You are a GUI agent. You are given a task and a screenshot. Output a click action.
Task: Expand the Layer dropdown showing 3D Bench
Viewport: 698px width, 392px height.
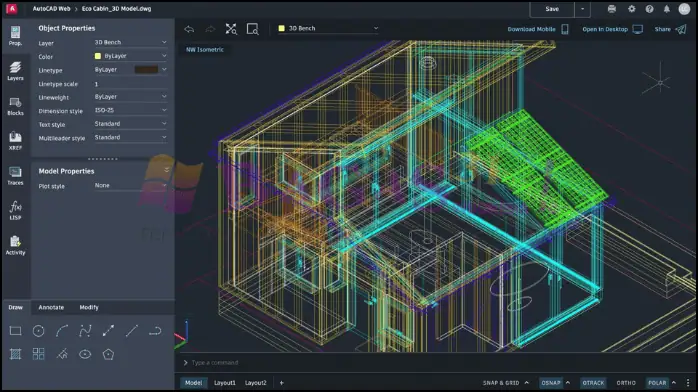click(x=130, y=42)
